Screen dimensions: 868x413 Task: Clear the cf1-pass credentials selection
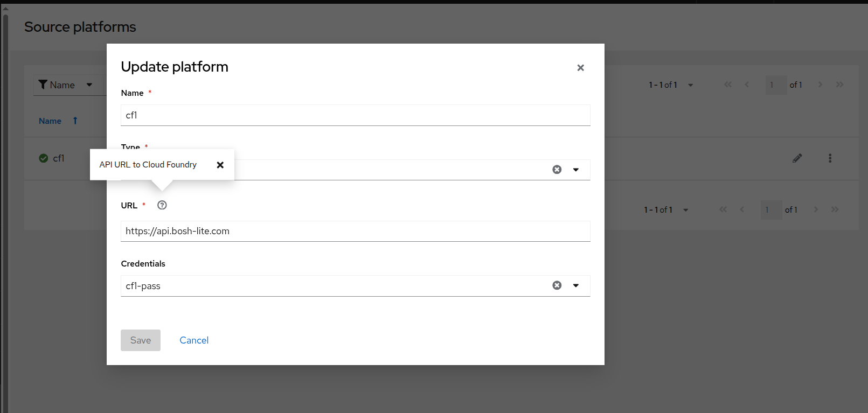557,285
